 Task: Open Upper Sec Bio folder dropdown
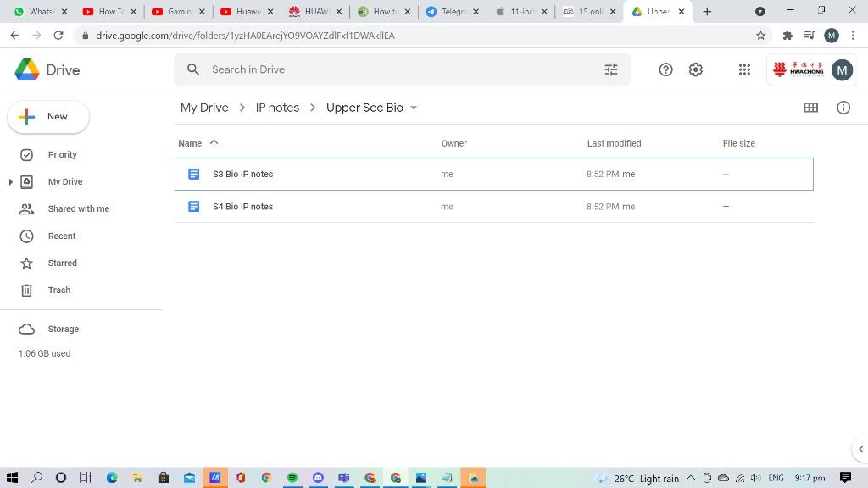[x=414, y=108]
